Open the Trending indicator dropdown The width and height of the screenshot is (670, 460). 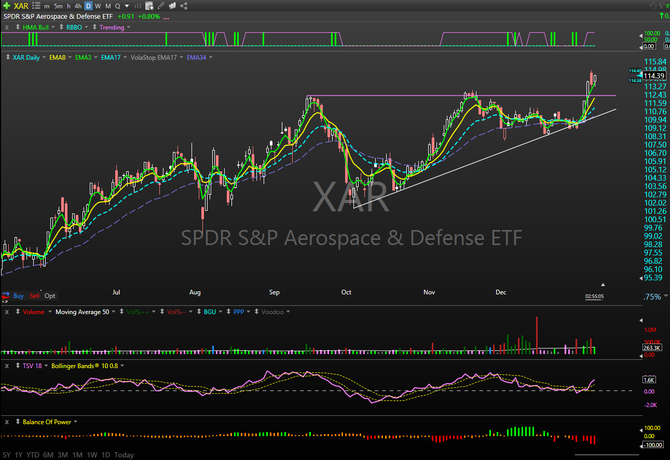point(129,27)
